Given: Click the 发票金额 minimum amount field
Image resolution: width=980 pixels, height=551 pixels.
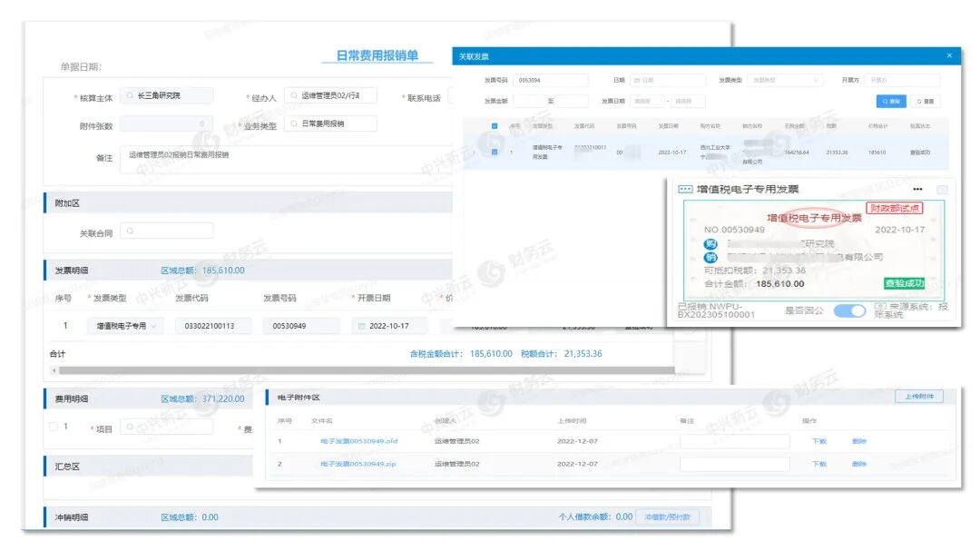Looking at the screenshot, I should (529, 101).
